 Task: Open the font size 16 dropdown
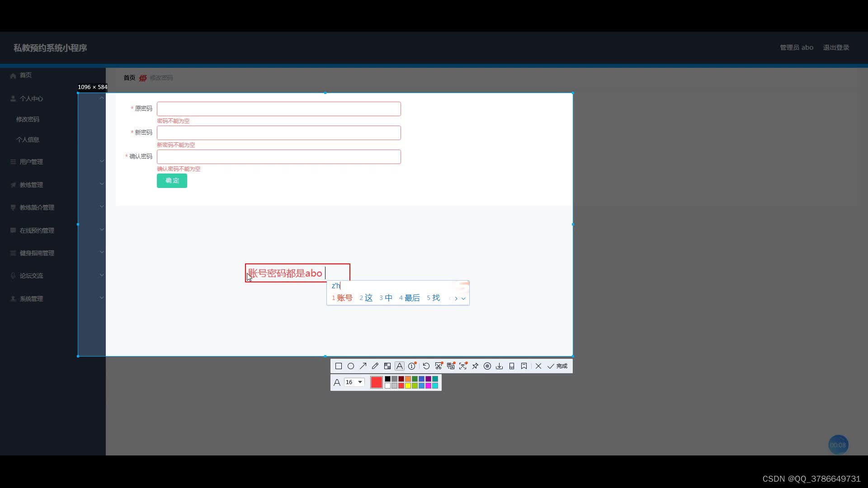[x=354, y=382]
